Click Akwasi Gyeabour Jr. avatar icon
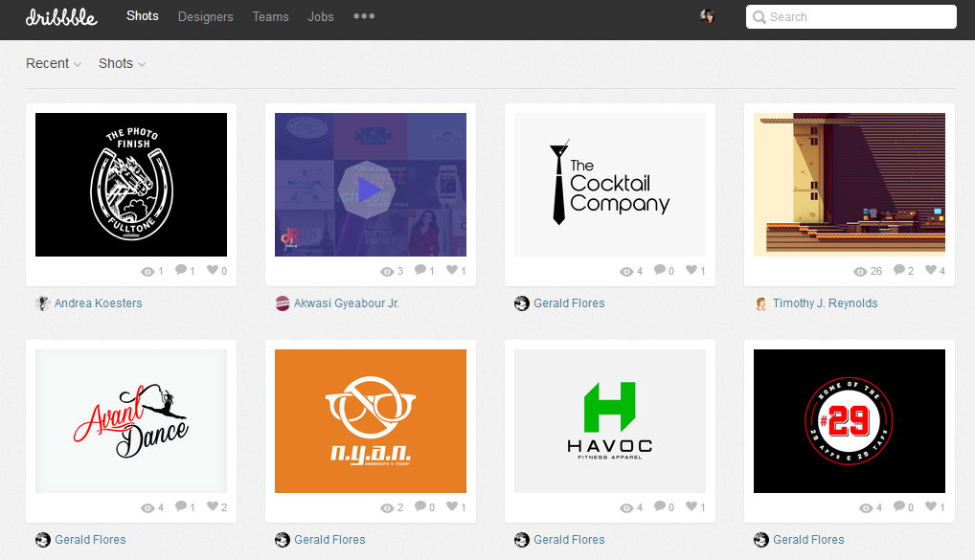 tap(283, 303)
